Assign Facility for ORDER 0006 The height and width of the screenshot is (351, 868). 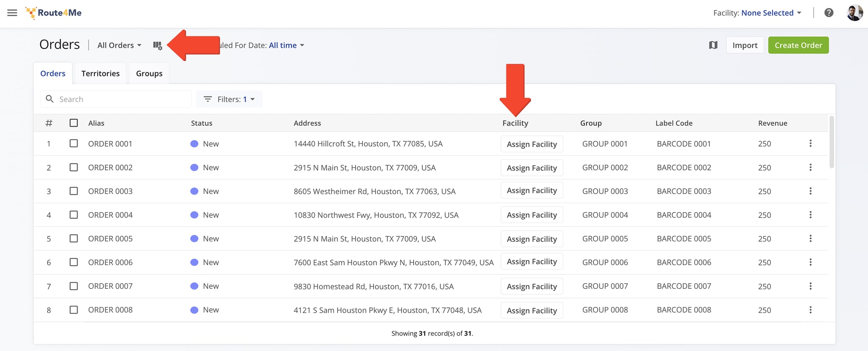point(532,262)
